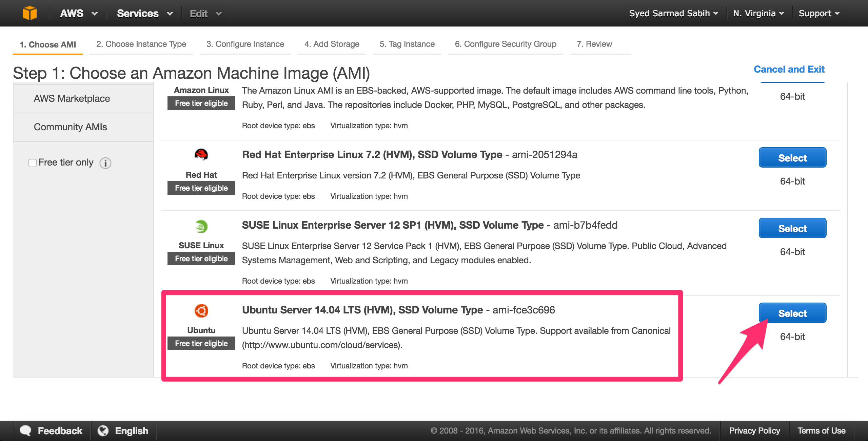Open the 3. Configure Instance tab
The width and height of the screenshot is (868, 441).
coord(245,44)
